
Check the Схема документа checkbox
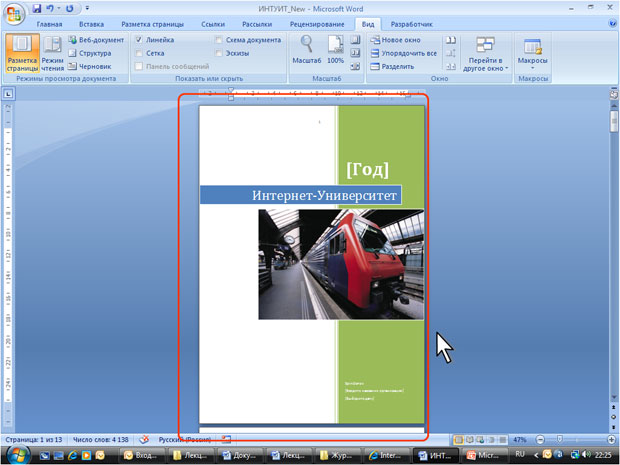tap(218, 40)
